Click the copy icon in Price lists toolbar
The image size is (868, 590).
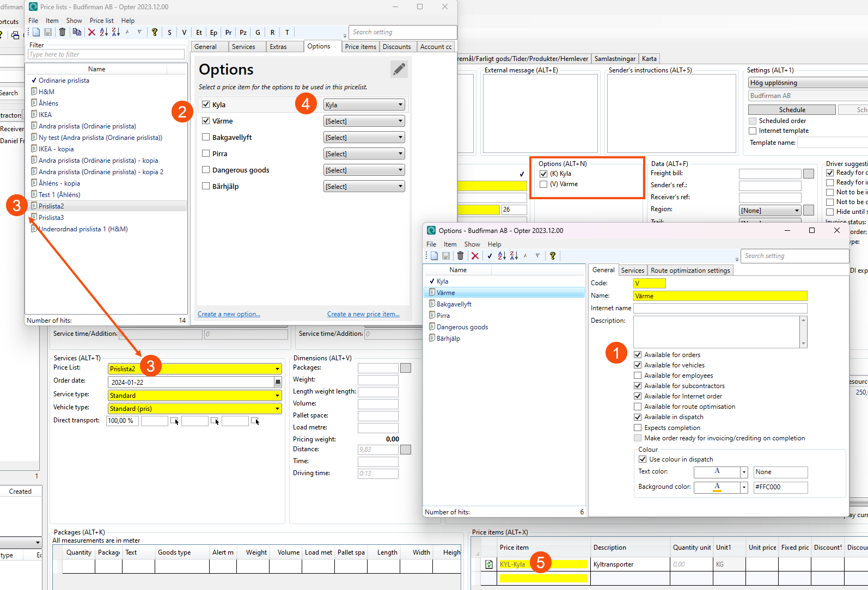77,32
